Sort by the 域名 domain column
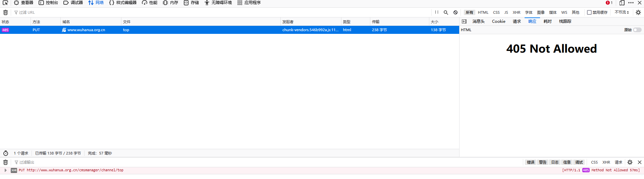644x179 pixels. [x=91, y=22]
